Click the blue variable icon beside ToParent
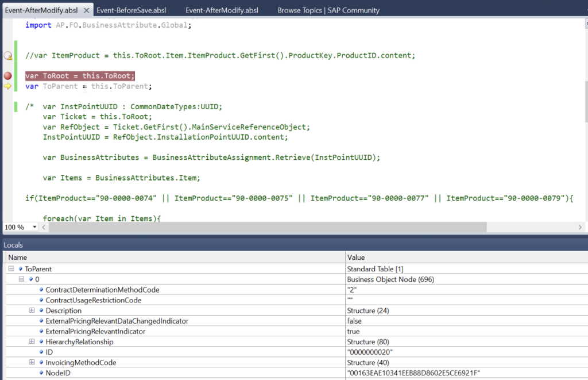 [x=21, y=269]
